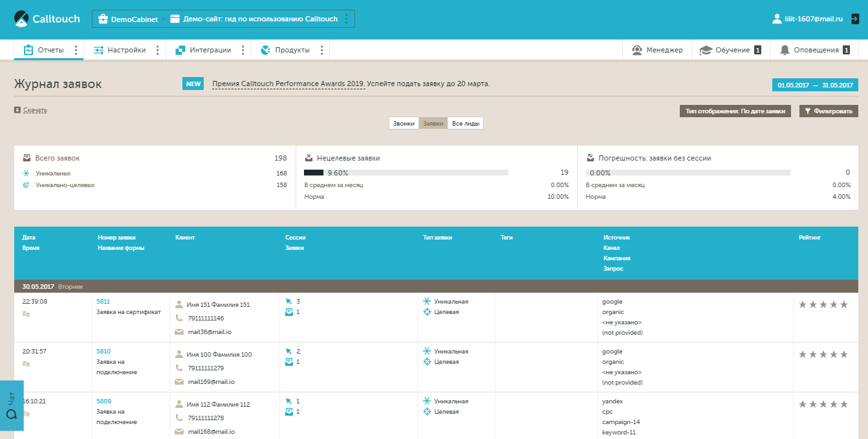The image size is (868, 439).
Task: Click the coins icon under 22:39:08
Action: pos(26,314)
